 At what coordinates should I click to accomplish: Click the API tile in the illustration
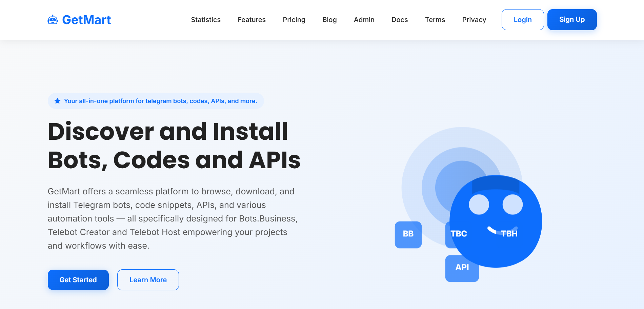coord(462,268)
